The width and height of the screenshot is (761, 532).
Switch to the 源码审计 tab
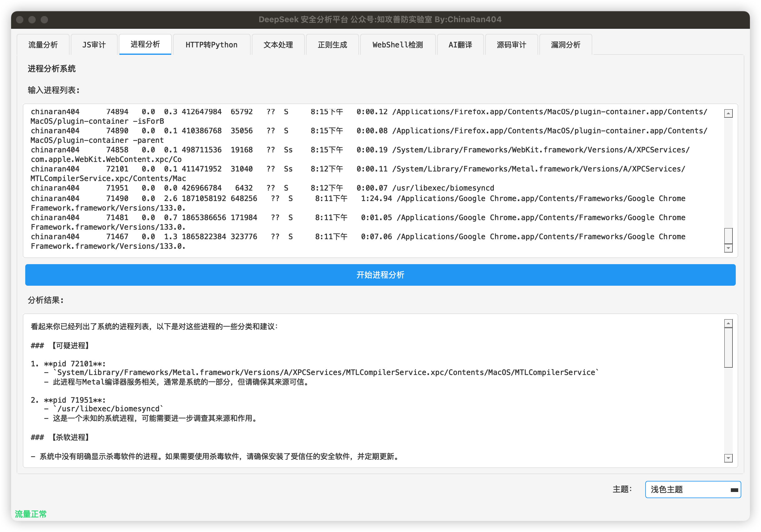[x=511, y=45]
